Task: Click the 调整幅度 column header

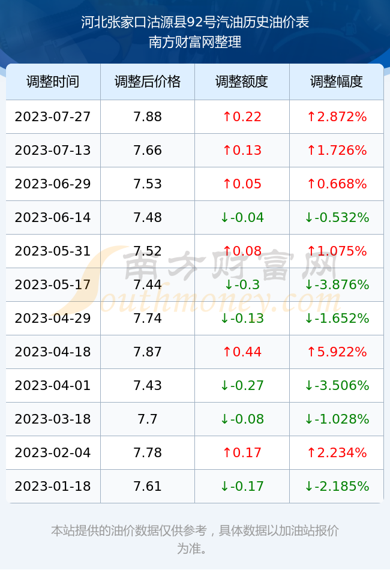Action: pyautogui.click(x=337, y=82)
